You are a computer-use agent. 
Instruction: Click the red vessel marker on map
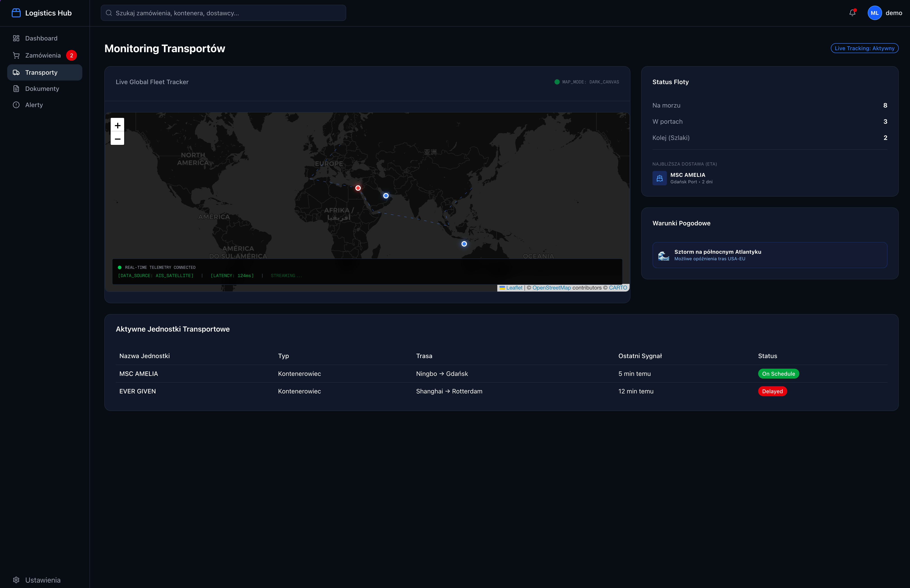pyautogui.click(x=358, y=188)
